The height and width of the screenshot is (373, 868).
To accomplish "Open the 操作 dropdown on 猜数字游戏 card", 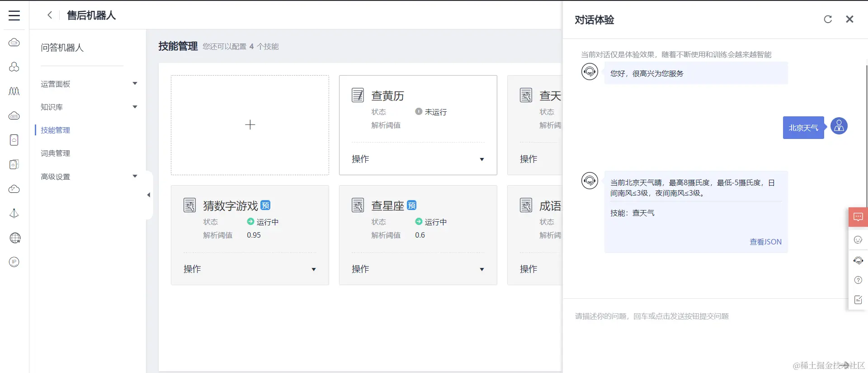I will click(250, 269).
